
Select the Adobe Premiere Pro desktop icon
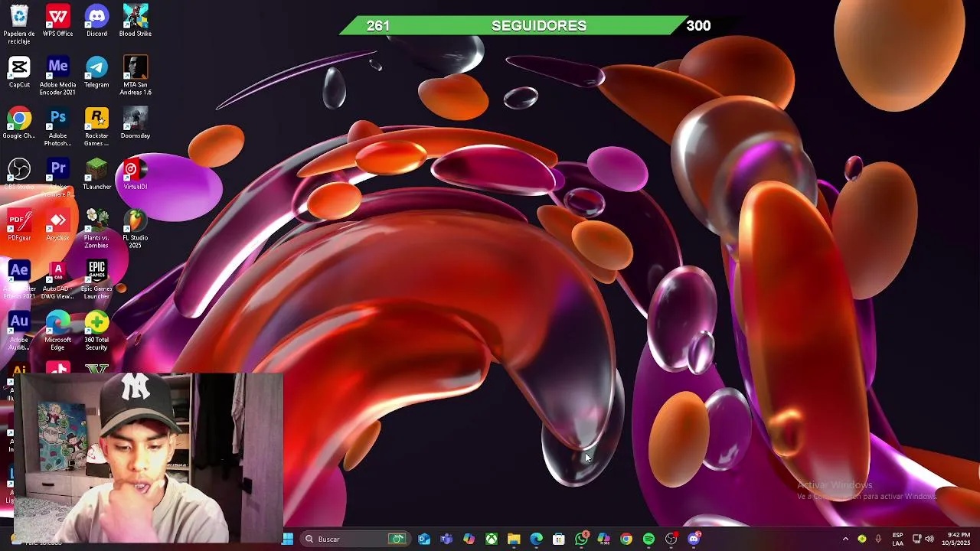click(57, 177)
